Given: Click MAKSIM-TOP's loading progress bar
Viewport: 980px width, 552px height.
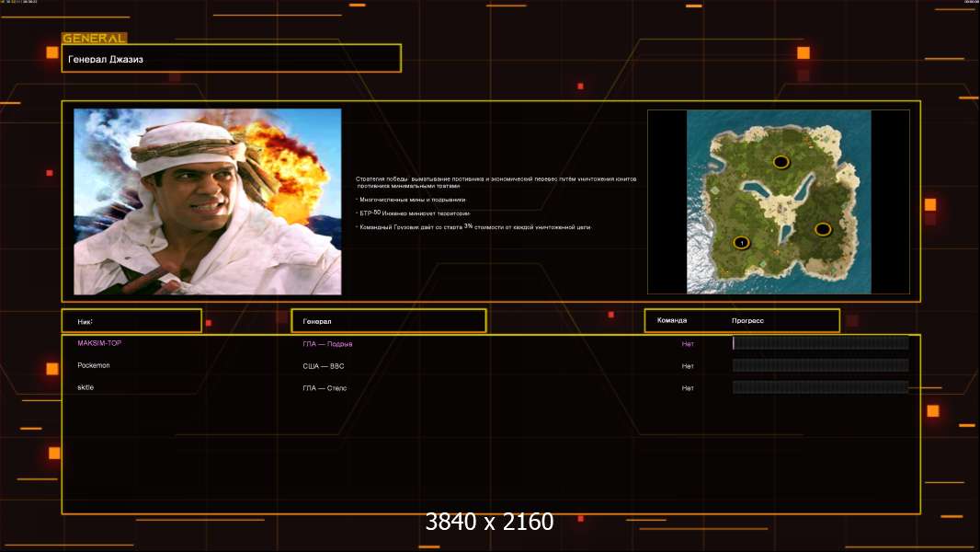Looking at the screenshot, I should click(x=820, y=343).
